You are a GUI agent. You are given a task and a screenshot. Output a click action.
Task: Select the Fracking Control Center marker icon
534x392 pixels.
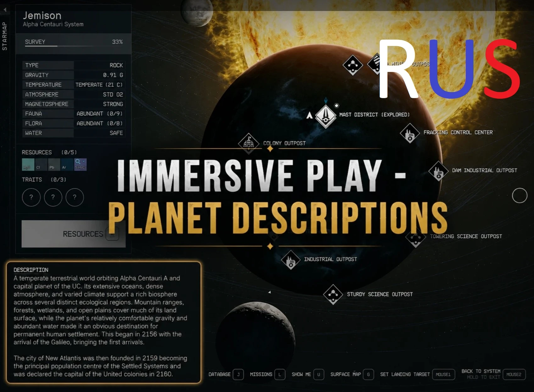click(410, 133)
